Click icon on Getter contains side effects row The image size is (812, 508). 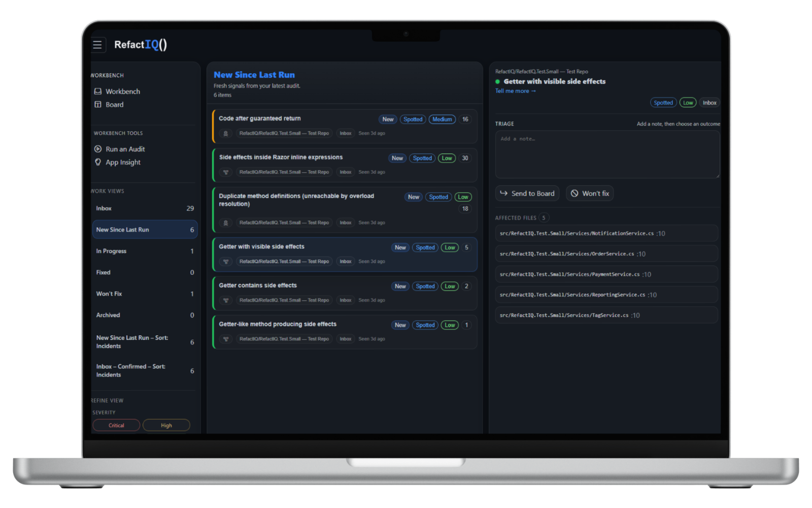coord(226,300)
